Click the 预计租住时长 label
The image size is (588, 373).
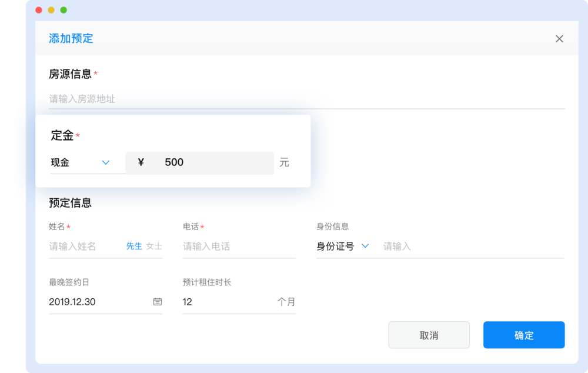tap(206, 282)
